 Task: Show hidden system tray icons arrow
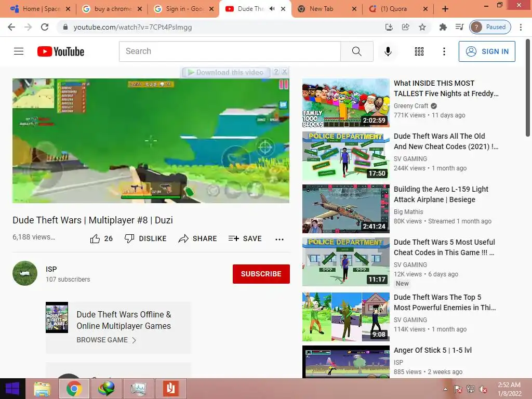(445, 389)
